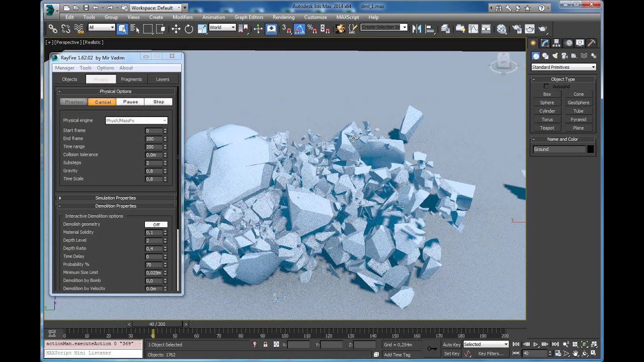This screenshot has width=644, height=362.
Task: Click the Teapot primitive button
Action: click(547, 128)
